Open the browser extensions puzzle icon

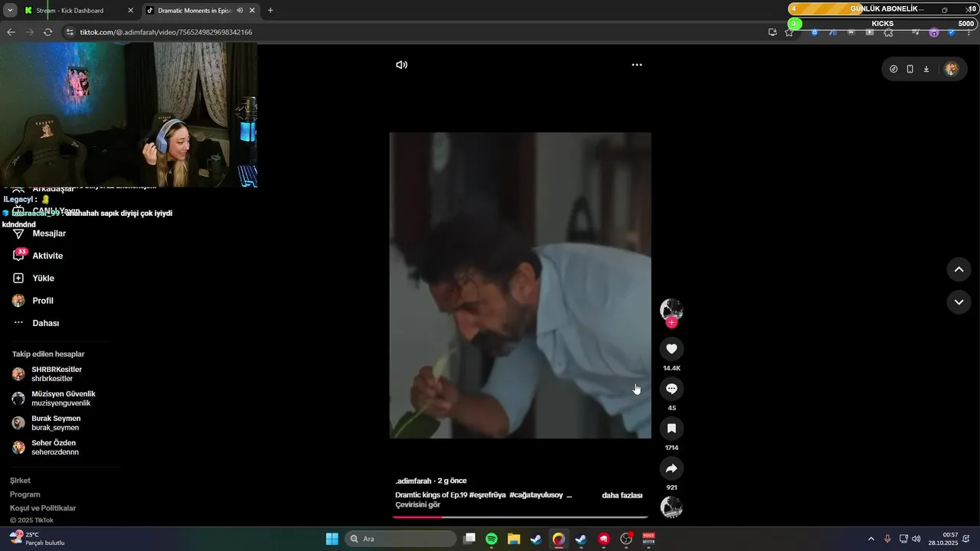888,33
